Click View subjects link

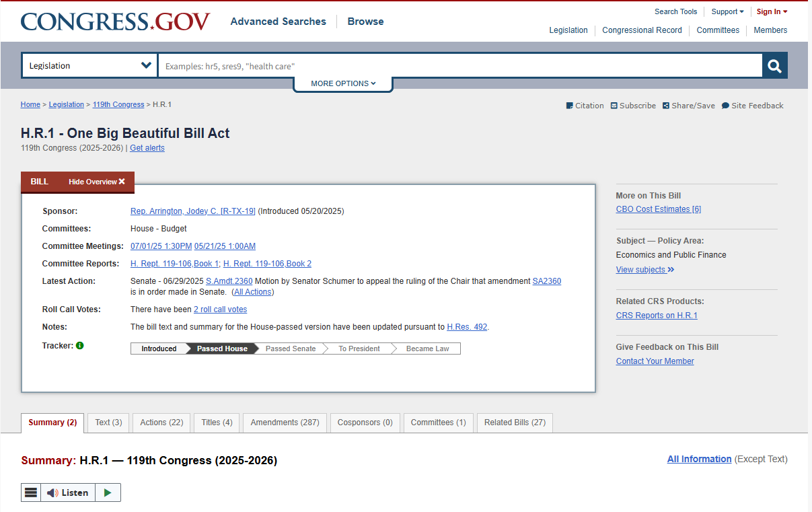click(x=645, y=270)
